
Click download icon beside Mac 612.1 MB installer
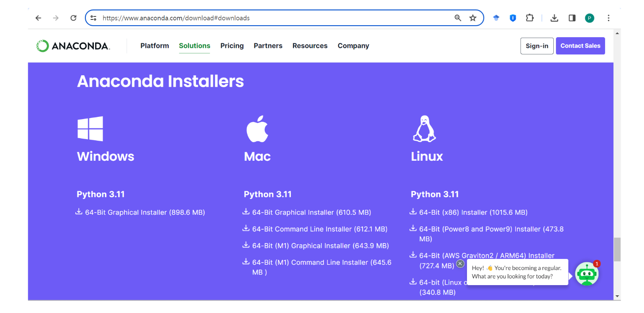point(246,228)
